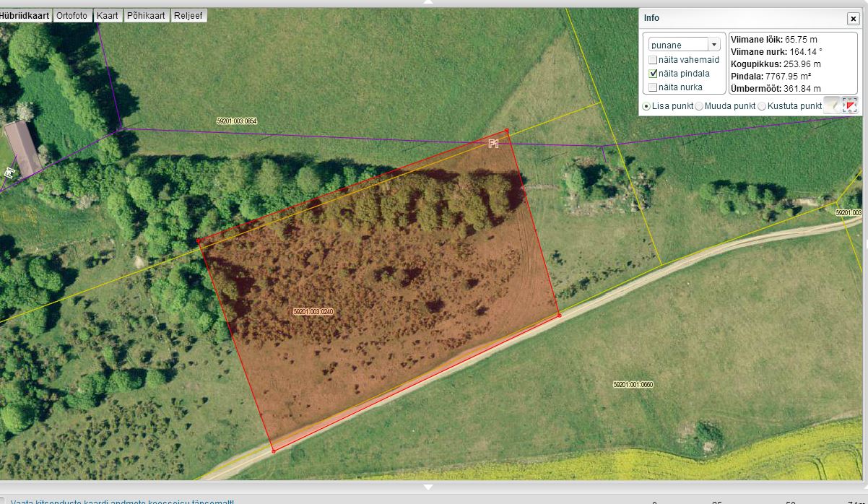Select the Lisa punkt radio option

[646, 106]
